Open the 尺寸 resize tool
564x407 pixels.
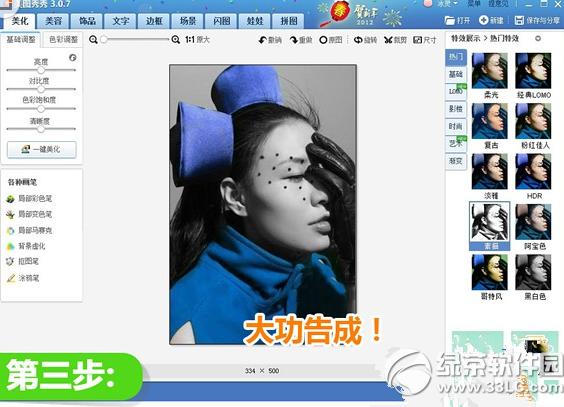tap(425, 40)
